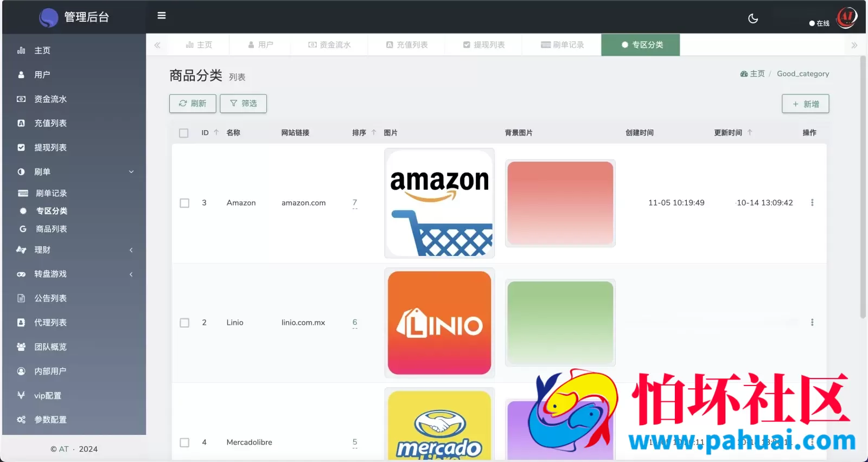Open the Linio logo thumbnail
This screenshot has height=462, width=868.
point(439,323)
